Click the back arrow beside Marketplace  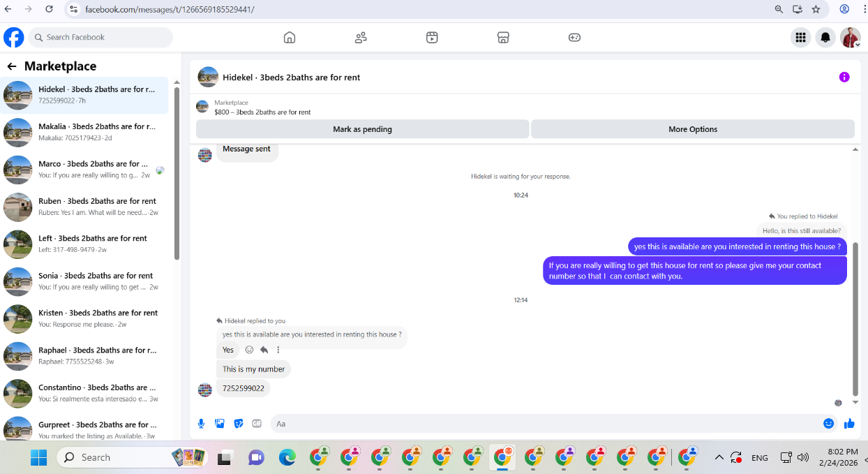click(12, 66)
